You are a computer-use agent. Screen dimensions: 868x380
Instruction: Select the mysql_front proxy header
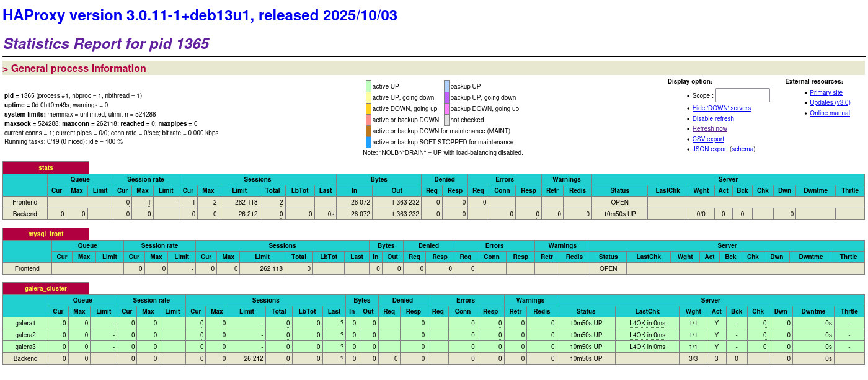pos(46,234)
